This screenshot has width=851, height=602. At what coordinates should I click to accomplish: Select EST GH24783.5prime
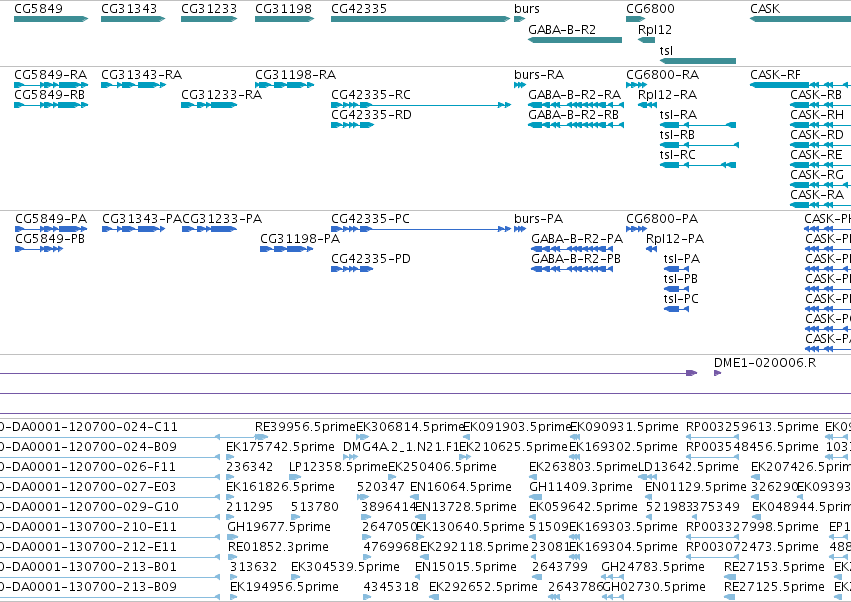pos(653,567)
